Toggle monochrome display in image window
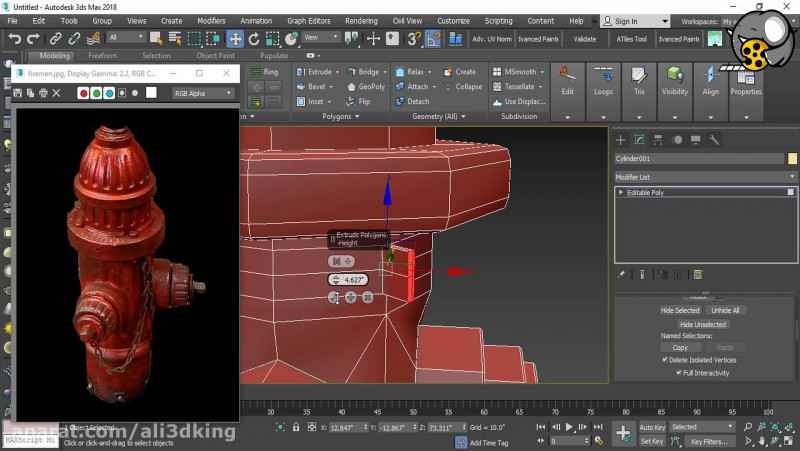This screenshot has height=451, width=800. pos(135,93)
